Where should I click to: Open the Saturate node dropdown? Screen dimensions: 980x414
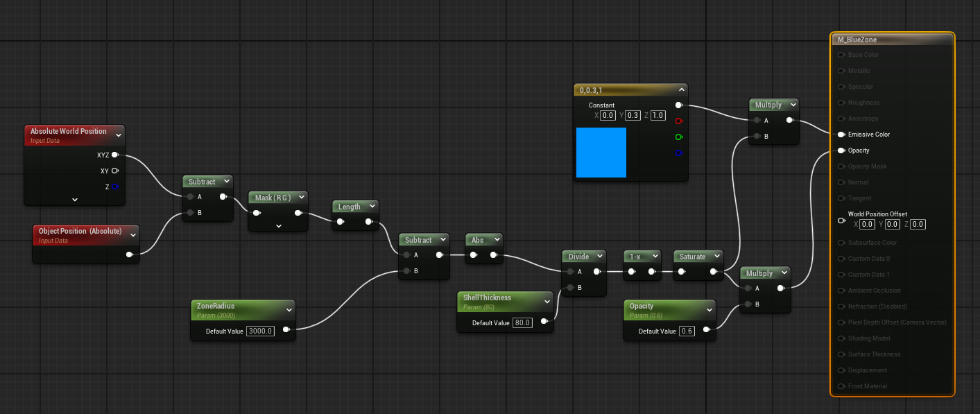click(x=719, y=256)
